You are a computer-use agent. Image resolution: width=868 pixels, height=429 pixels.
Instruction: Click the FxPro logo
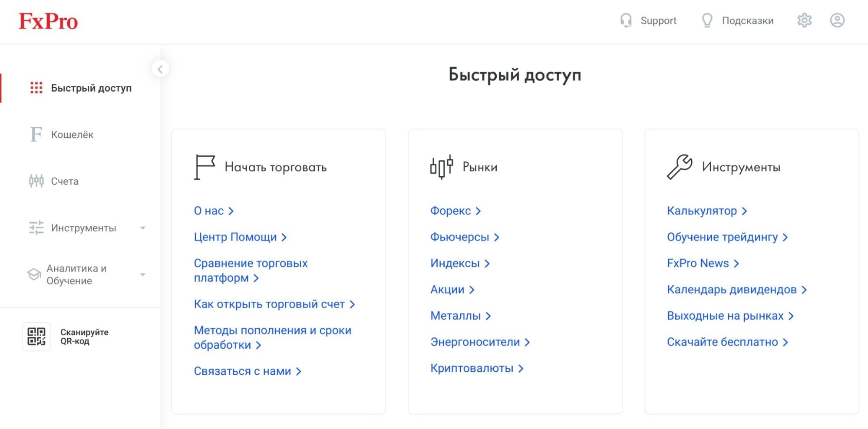click(x=48, y=21)
